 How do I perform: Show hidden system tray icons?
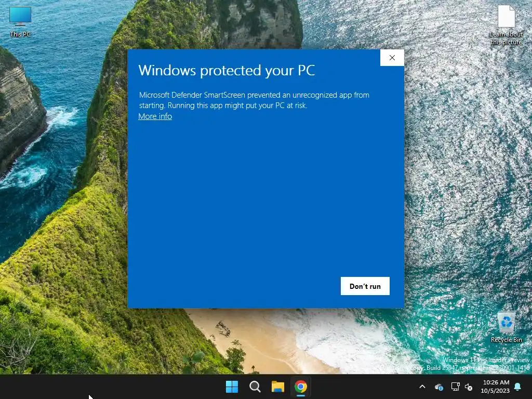(x=422, y=387)
